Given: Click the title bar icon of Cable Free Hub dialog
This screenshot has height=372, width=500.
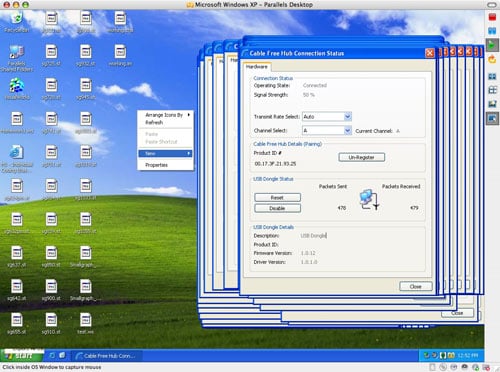Looking at the screenshot, I should (x=245, y=53).
